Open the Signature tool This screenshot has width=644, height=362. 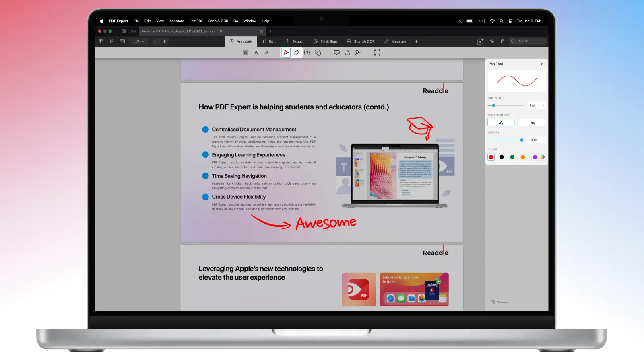point(358,53)
